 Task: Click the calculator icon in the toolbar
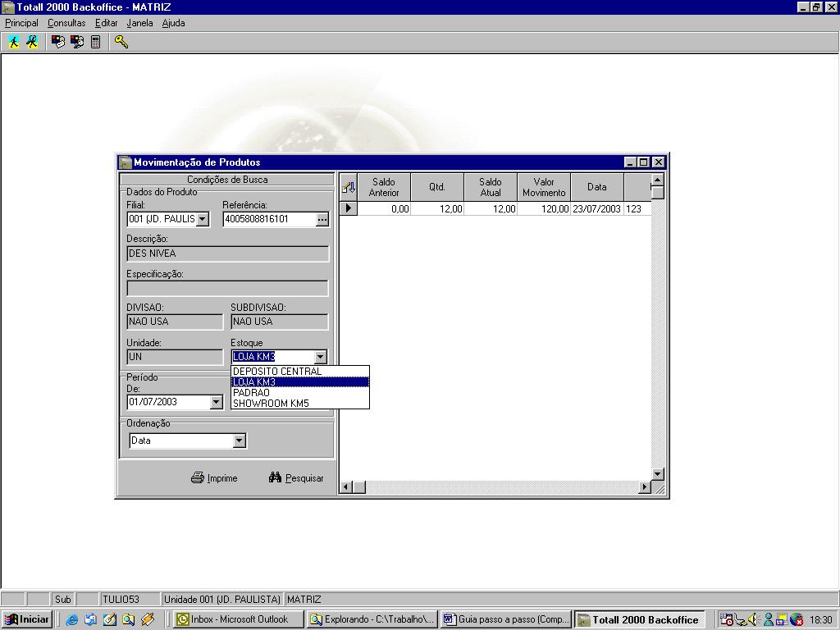[x=95, y=42]
